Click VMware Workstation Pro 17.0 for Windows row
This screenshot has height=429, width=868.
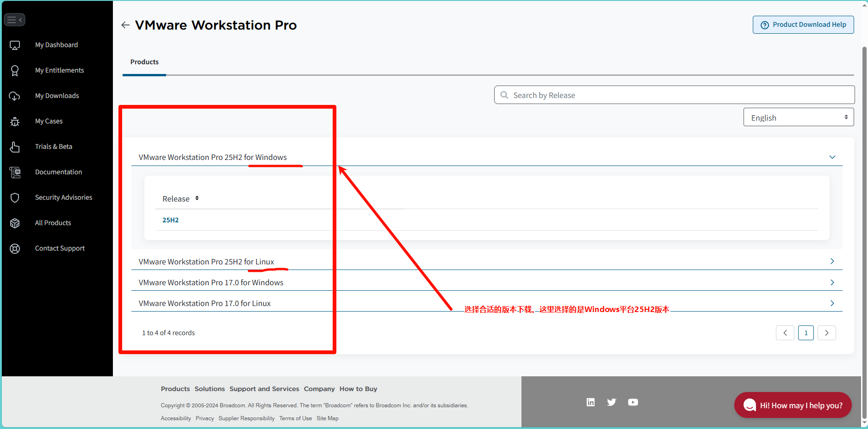coord(487,282)
